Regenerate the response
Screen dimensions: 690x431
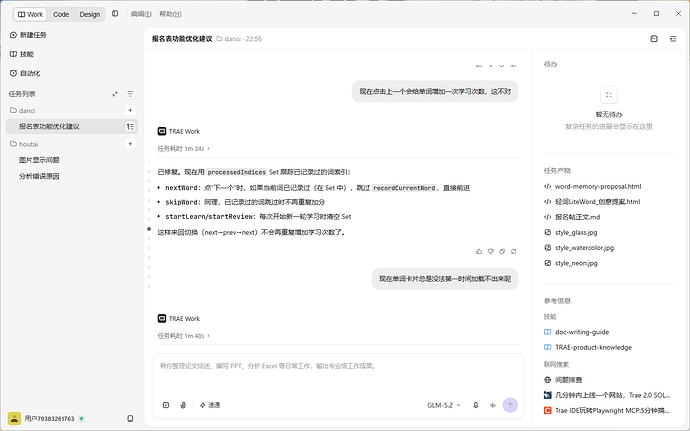514,251
